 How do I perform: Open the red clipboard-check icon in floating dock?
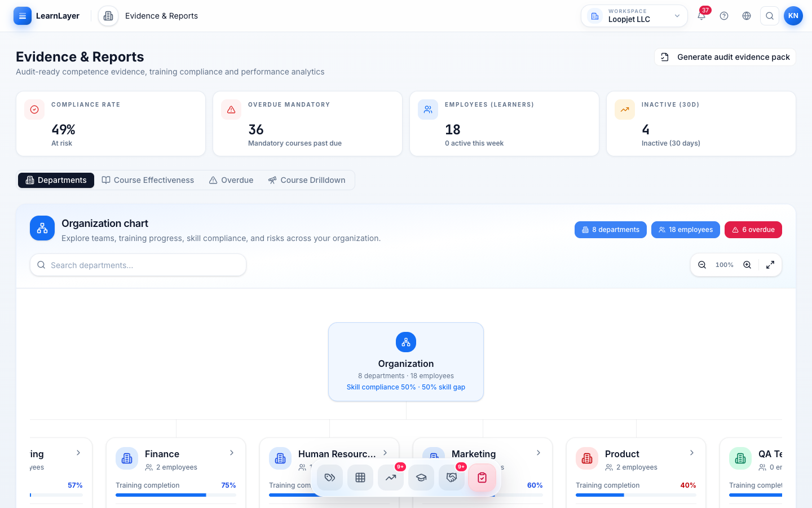[482, 478]
